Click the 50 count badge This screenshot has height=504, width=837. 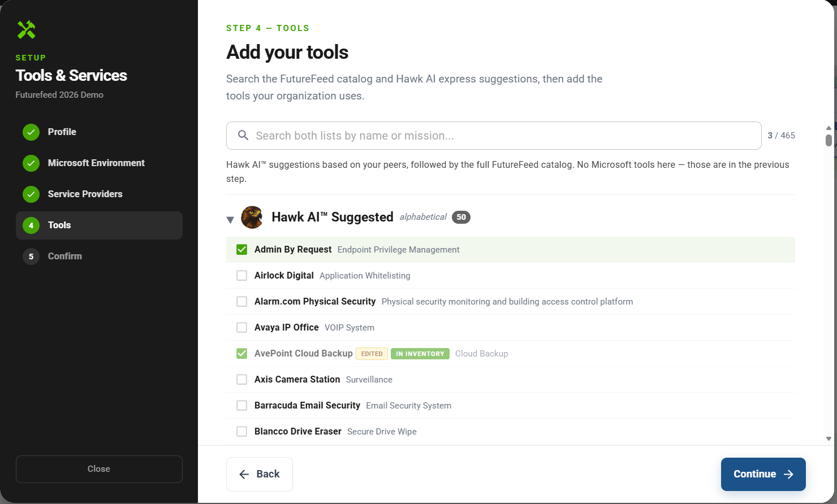461,217
